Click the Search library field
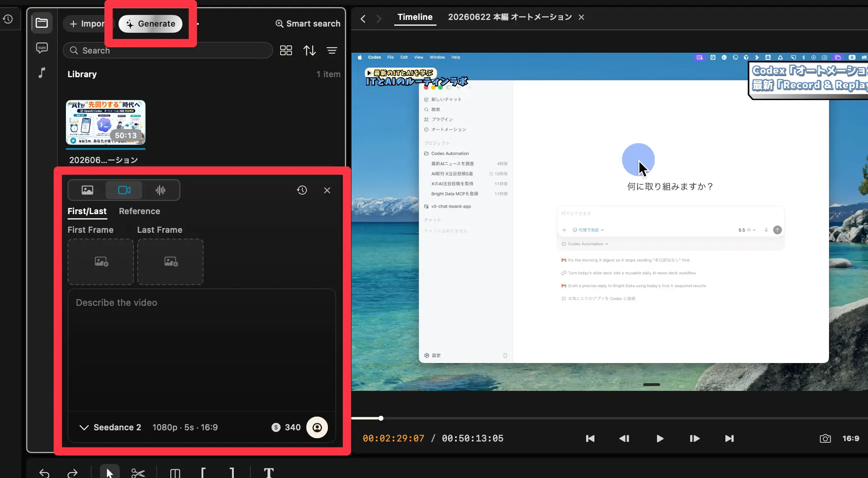 167,50
